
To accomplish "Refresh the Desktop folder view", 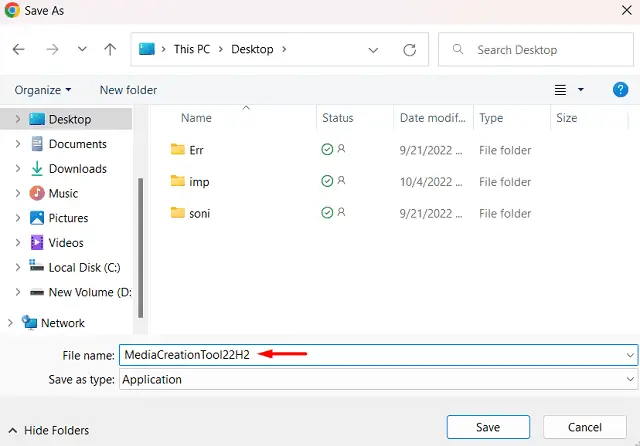I will (x=409, y=50).
